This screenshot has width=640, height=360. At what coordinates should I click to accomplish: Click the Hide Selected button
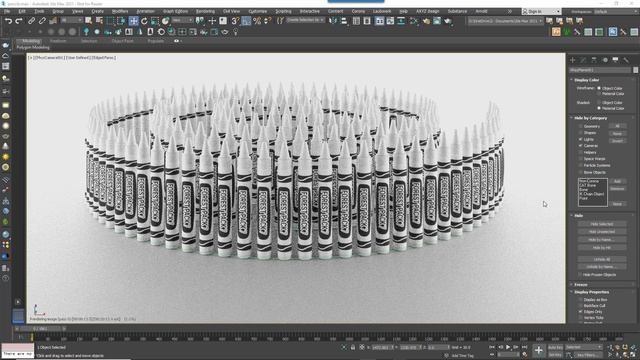click(x=602, y=224)
